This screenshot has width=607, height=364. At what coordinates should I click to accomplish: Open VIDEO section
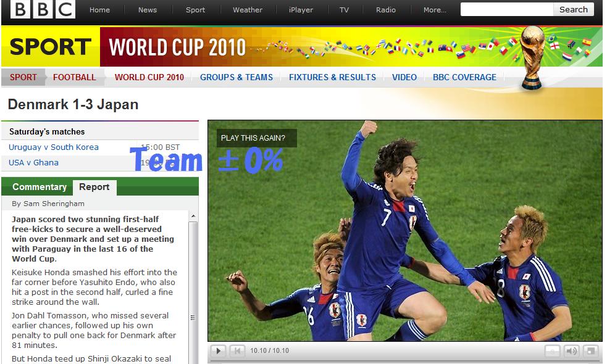pos(404,77)
